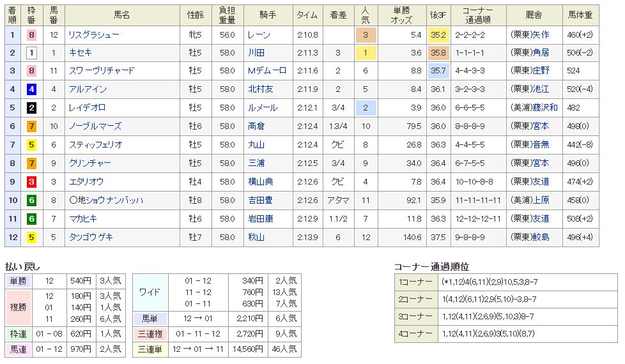Open trainer link 池江
Viewport: 625px width, 364px height.
point(541,89)
